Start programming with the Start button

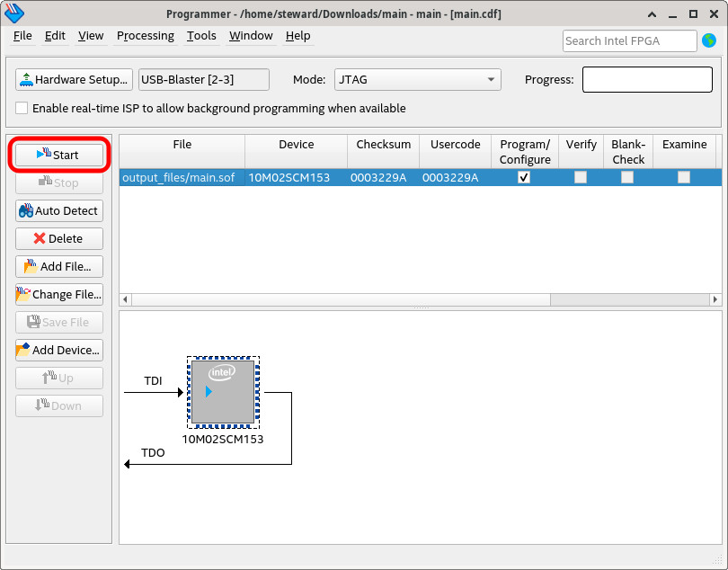click(59, 155)
